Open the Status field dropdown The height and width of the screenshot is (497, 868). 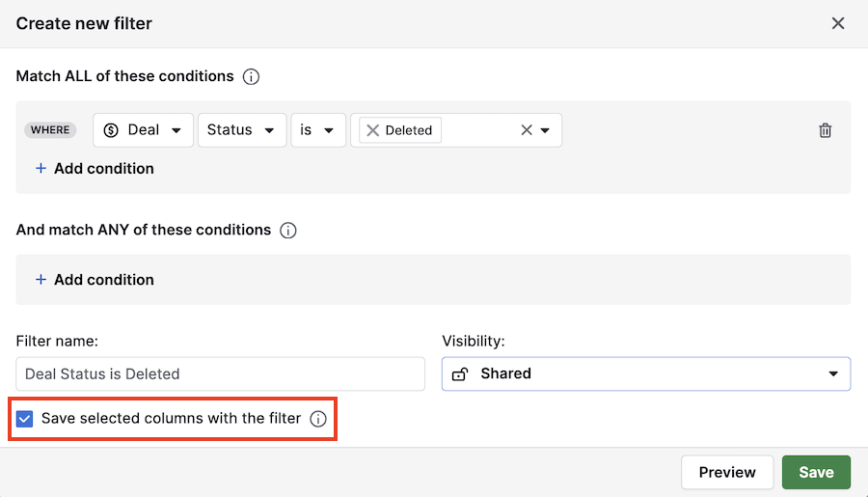pos(241,130)
